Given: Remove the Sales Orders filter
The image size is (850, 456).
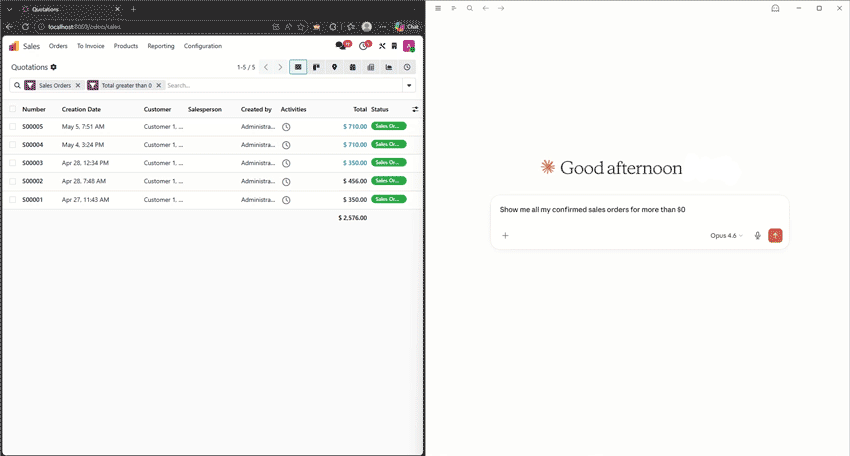Looking at the screenshot, I should tap(78, 86).
